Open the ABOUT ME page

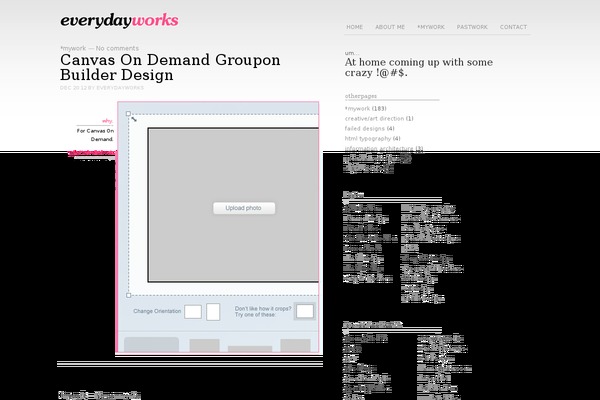click(x=390, y=27)
